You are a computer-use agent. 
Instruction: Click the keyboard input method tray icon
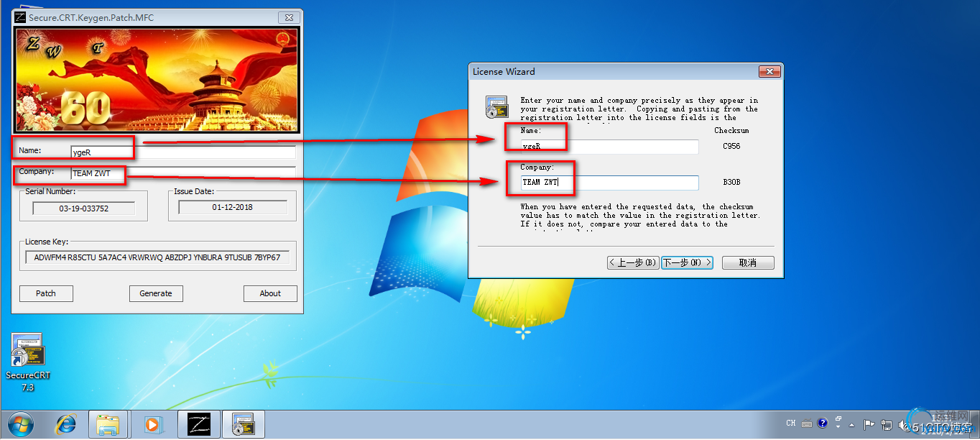[x=807, y=423]
